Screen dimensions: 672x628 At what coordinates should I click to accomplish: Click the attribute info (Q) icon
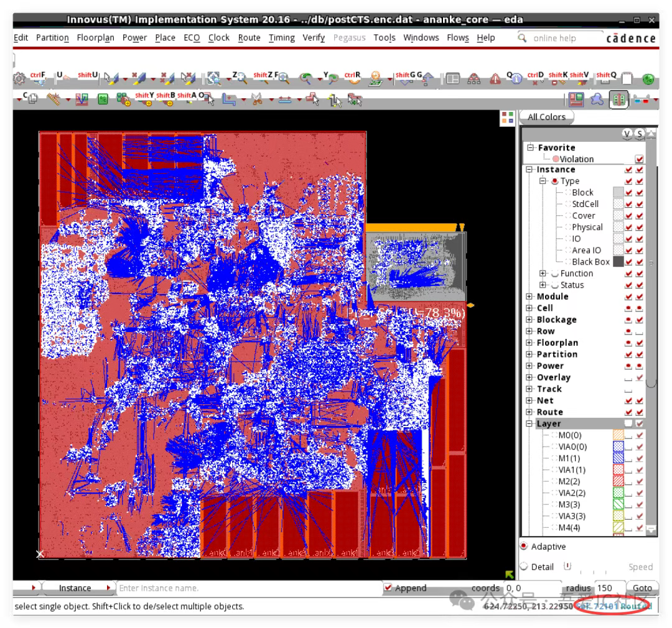tap(516, 78)
